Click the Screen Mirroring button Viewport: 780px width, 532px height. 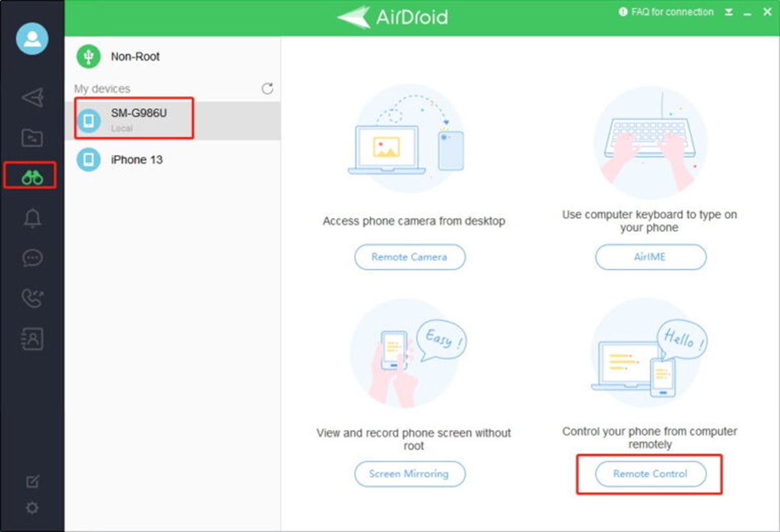409,474
